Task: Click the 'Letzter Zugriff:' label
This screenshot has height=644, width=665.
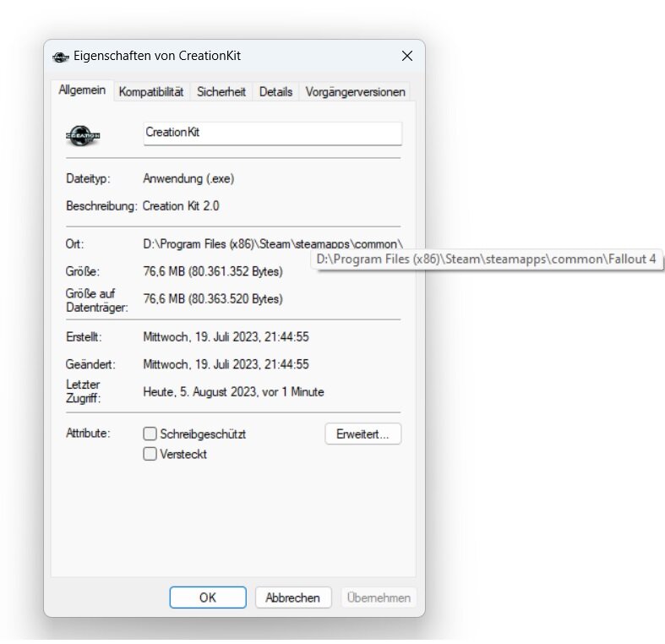Action: (x=83, y=391)
